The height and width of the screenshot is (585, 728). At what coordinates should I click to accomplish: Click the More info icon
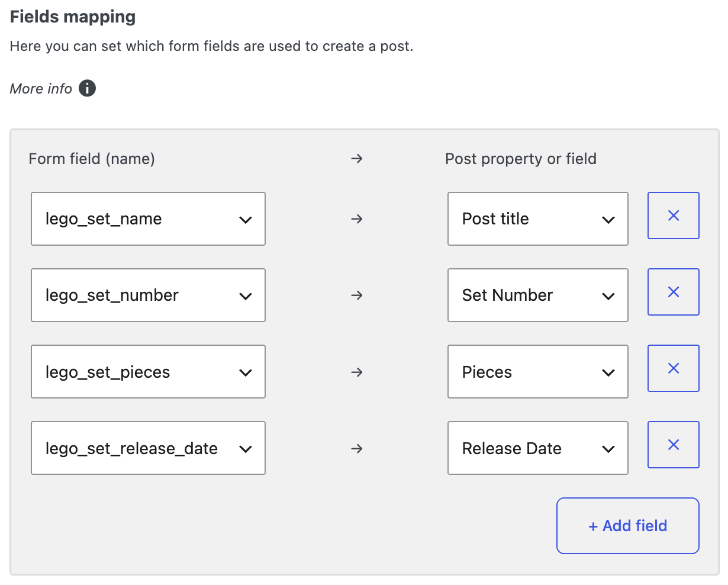pos(87,88)
